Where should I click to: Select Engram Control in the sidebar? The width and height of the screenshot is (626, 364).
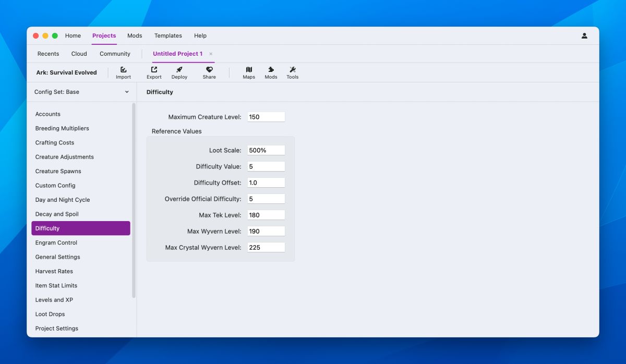[81, 242]
